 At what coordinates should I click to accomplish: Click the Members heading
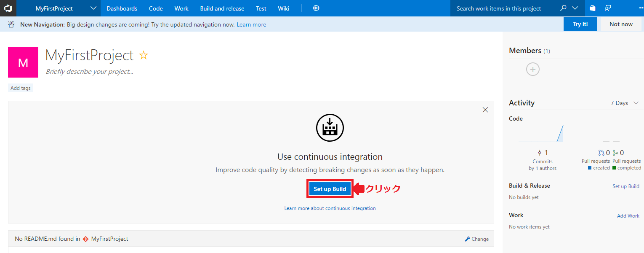coord(525,51)
